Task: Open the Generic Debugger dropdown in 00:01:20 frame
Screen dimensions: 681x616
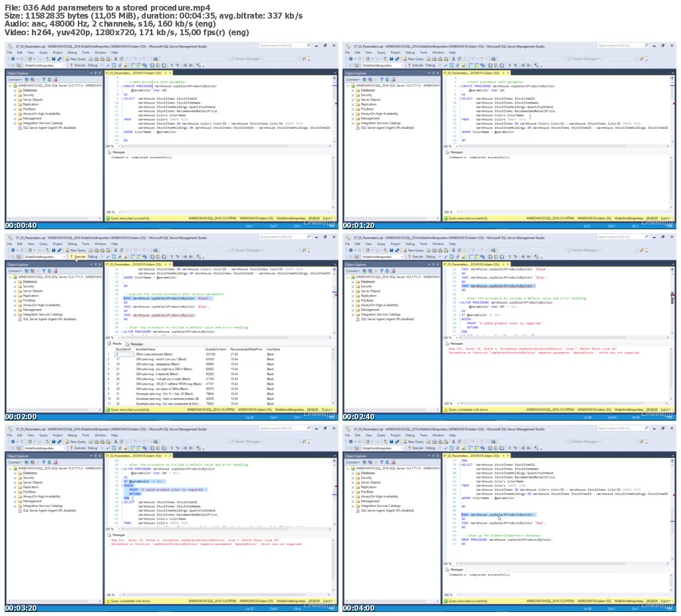Action: click(x=583, y=59)
